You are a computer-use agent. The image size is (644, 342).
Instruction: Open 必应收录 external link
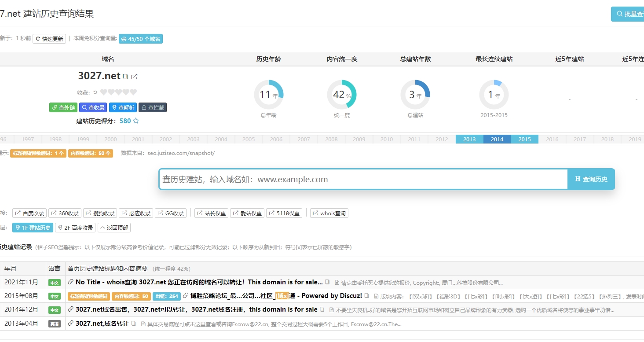(x=136, y=213)
